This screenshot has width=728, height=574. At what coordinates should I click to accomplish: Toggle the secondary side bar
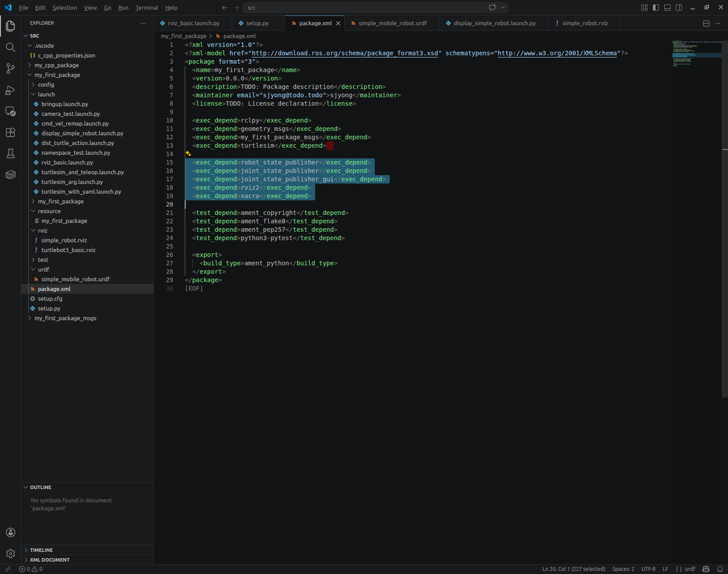click(679, 8)
